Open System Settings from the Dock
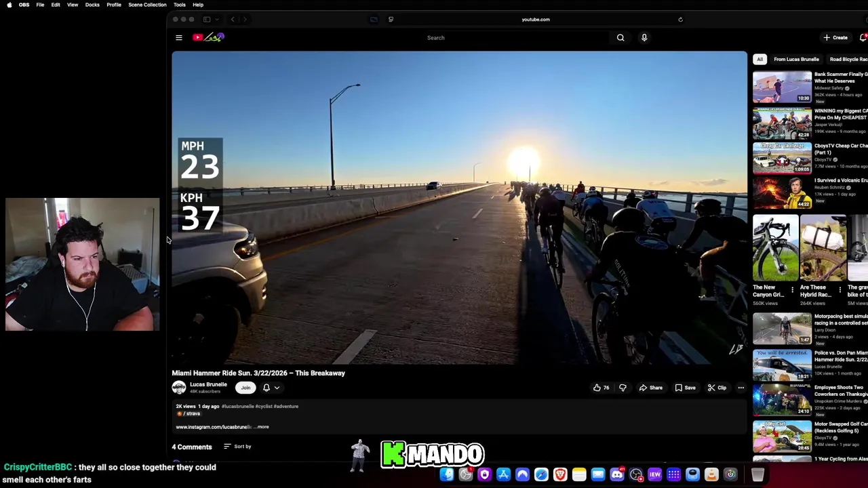Viewport: 868px width, 488px height. [466, 474]
